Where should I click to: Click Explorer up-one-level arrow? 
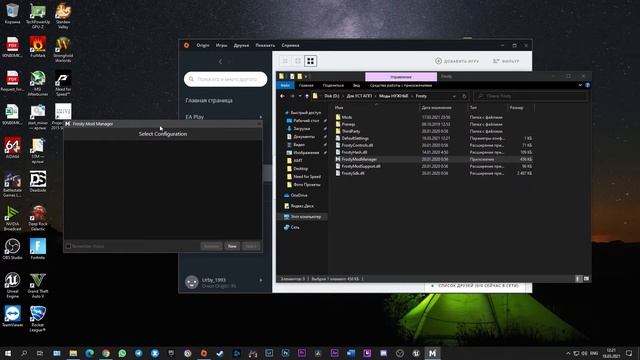(x=307, y=96)
